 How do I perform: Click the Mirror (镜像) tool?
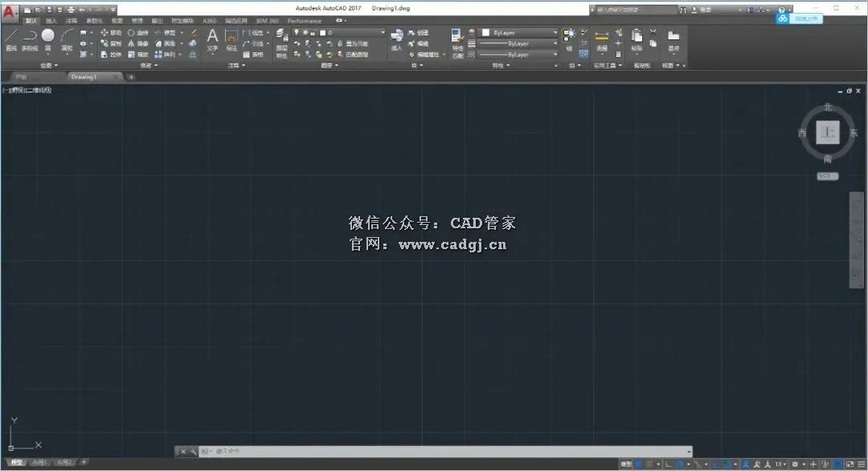(138, 43)
